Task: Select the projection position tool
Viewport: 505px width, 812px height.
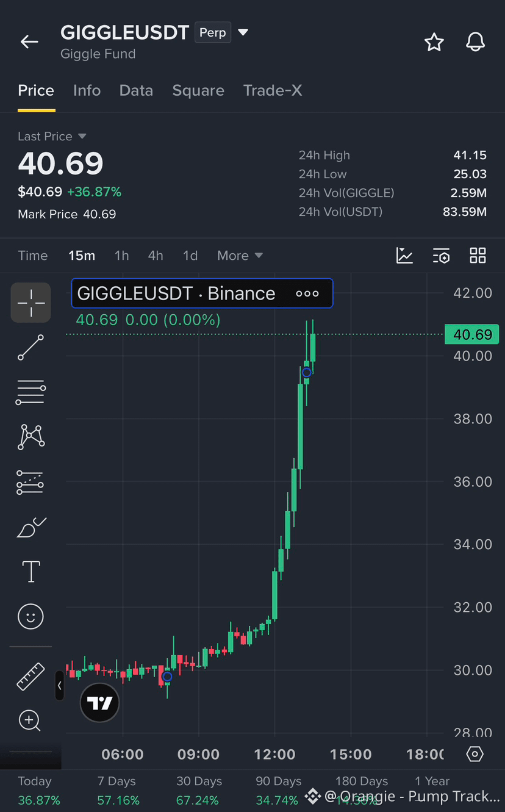Action: (x=30, y=482)
